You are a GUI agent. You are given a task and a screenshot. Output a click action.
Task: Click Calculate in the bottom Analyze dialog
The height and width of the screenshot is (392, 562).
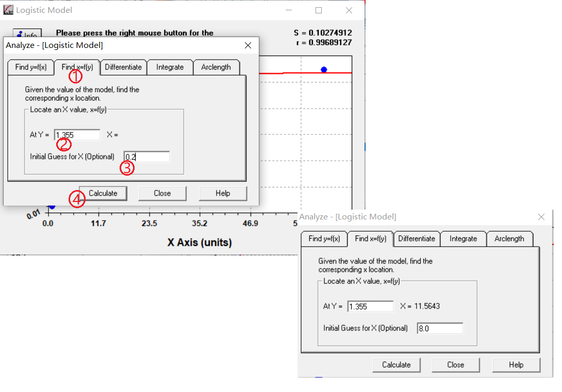click(396, 365)
